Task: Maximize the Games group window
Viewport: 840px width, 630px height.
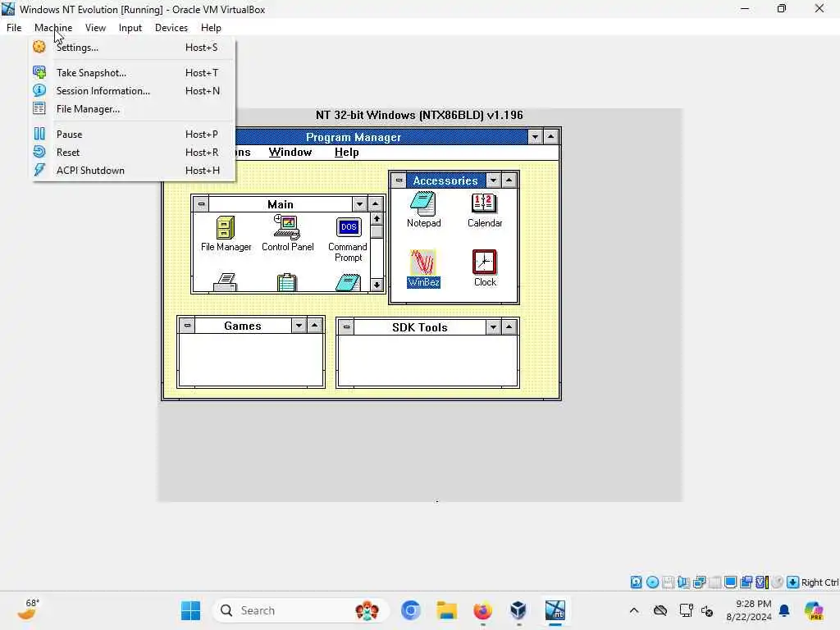Action: (x=314, y=325)
